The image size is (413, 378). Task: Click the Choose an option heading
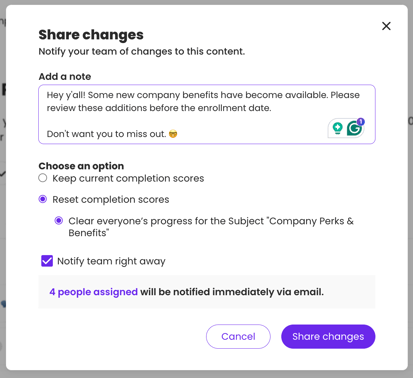tap(81, 166)
